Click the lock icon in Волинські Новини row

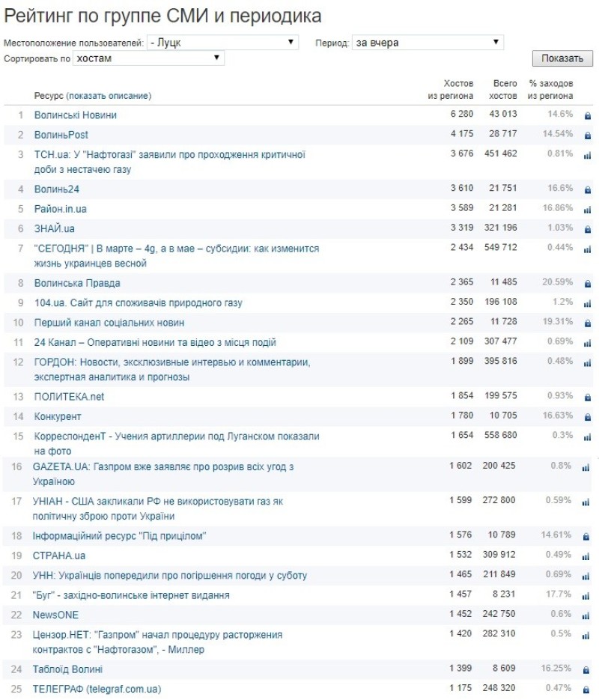coord(587,115)
